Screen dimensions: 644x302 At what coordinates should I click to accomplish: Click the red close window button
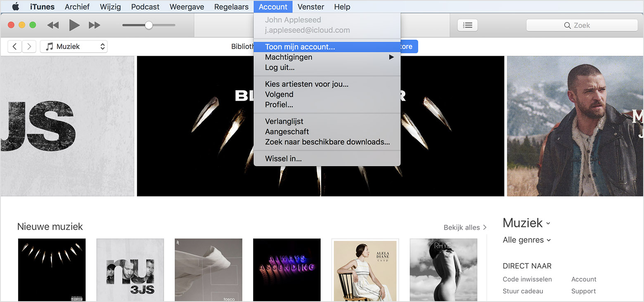[11, 25]
